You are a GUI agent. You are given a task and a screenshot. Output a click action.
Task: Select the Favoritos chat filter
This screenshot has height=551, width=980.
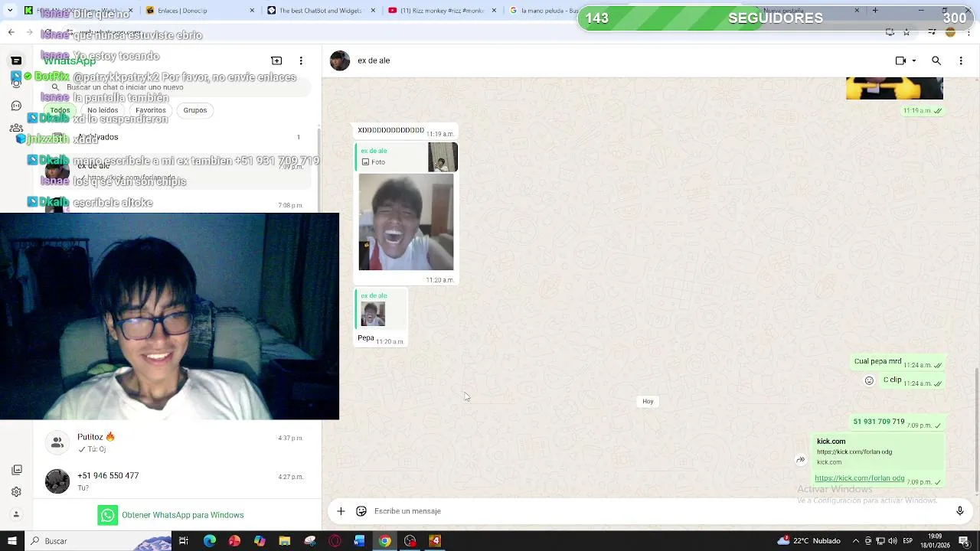tap(150, 110)
